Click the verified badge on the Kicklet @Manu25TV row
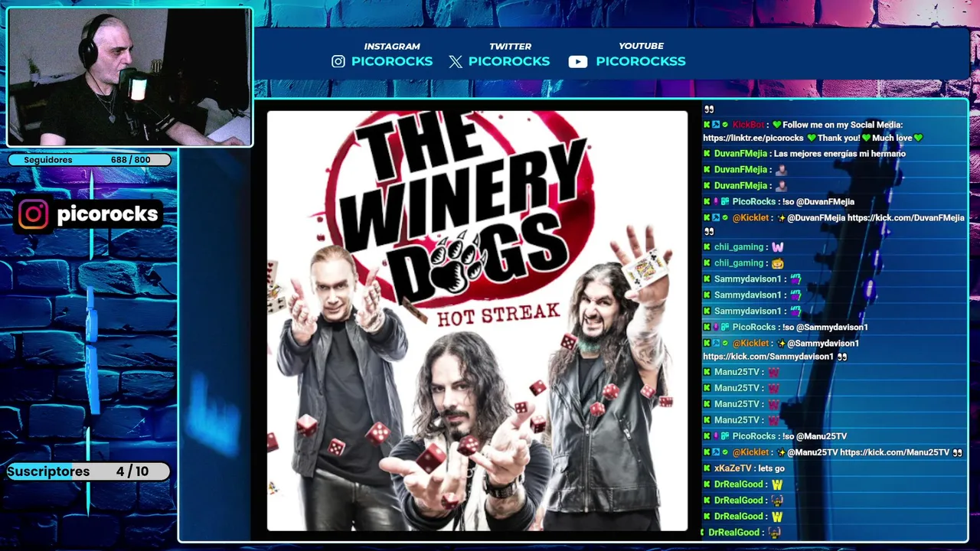Image resolution: width=980 pixels, height=551 pixels. click(x=724, y=452)
